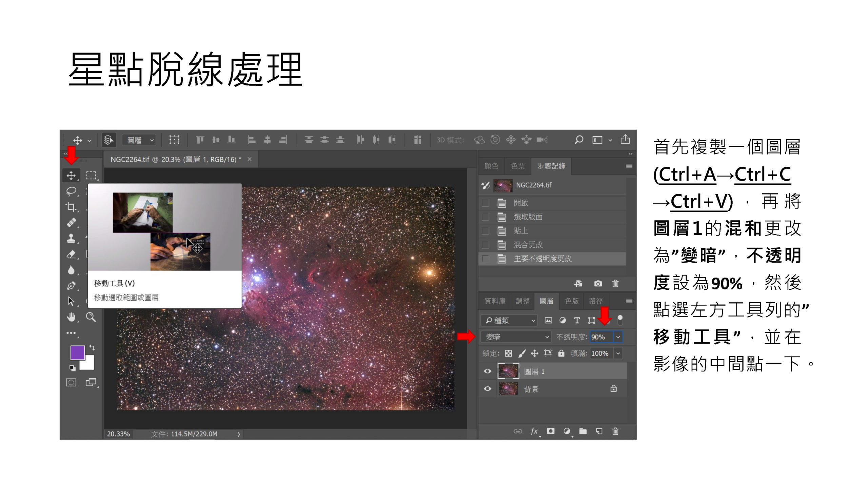Select the Path Selection arrow tool
Viewport: 868px width, 488px height.
pyautogui.click(x=71, y=301)
